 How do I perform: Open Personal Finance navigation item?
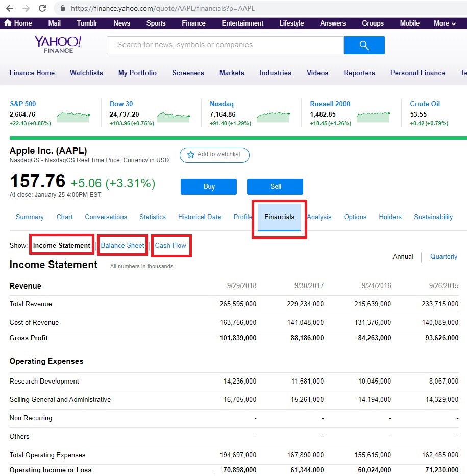coord(417,73)
